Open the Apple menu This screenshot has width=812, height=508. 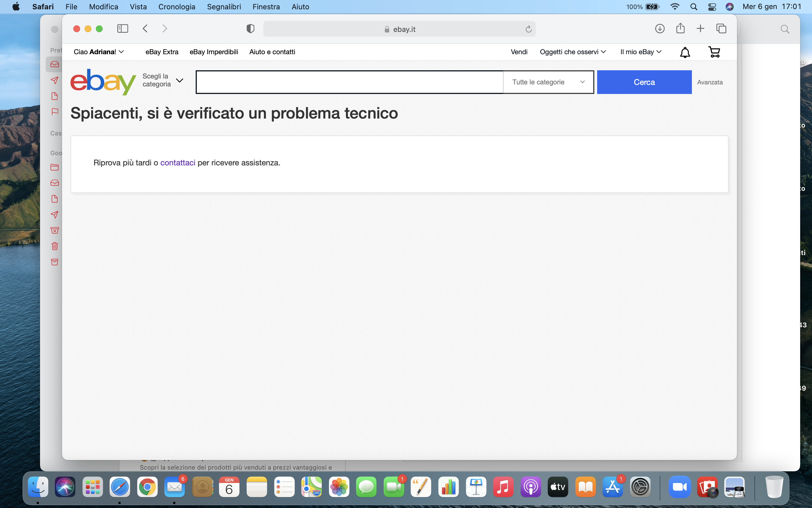click(16, 7)
